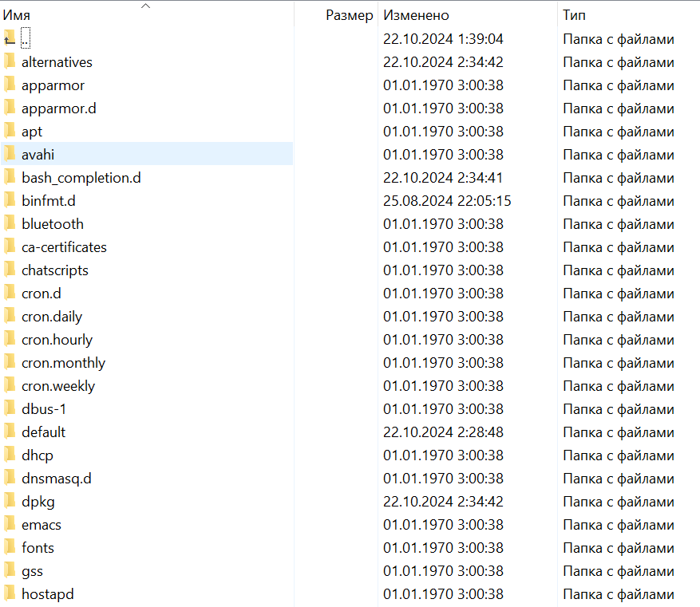Select the alternatives folder name
This screenshot has width=700, height=607.
(x=57, y=62)
